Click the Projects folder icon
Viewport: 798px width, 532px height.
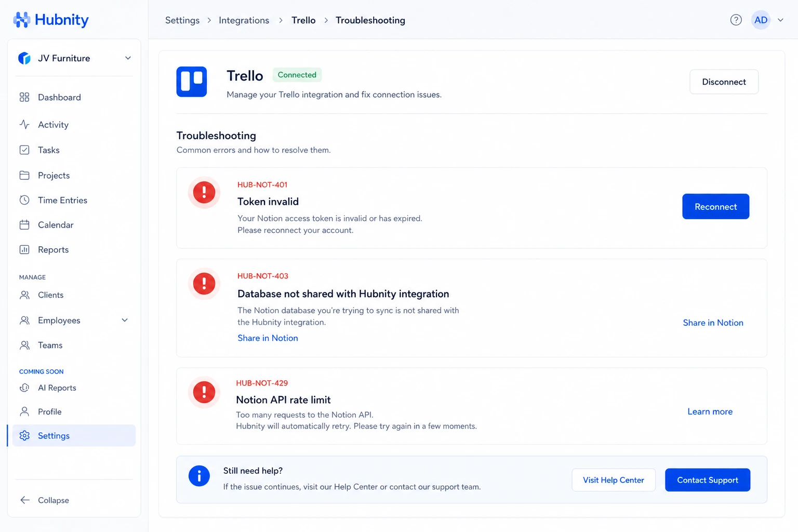click(24, 175)
